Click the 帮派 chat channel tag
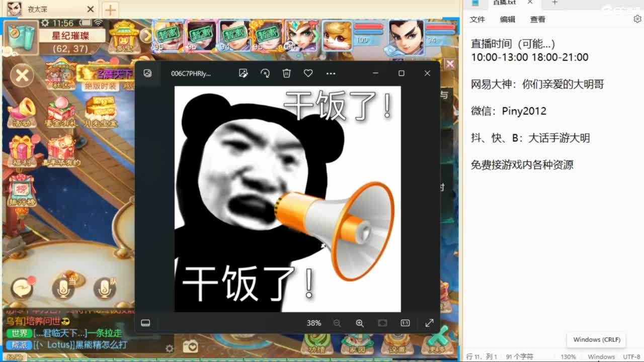The width and height of the screenshot is (644, 362). coord(20,345)
